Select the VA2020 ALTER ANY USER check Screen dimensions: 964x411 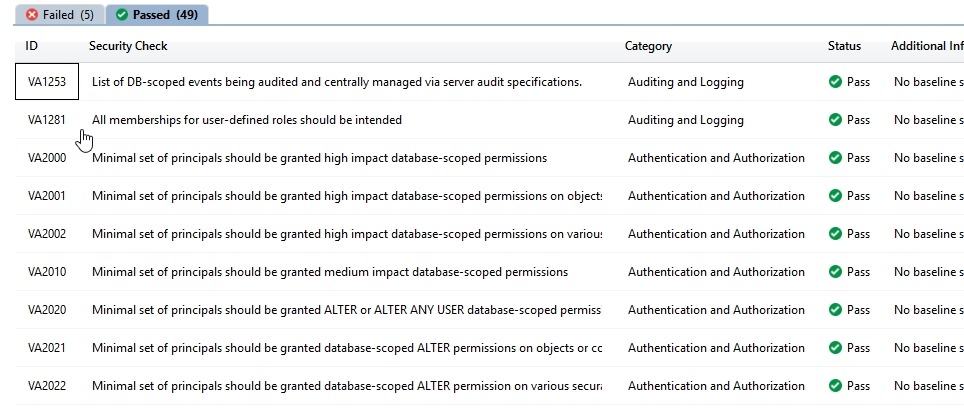pos(346,310)
